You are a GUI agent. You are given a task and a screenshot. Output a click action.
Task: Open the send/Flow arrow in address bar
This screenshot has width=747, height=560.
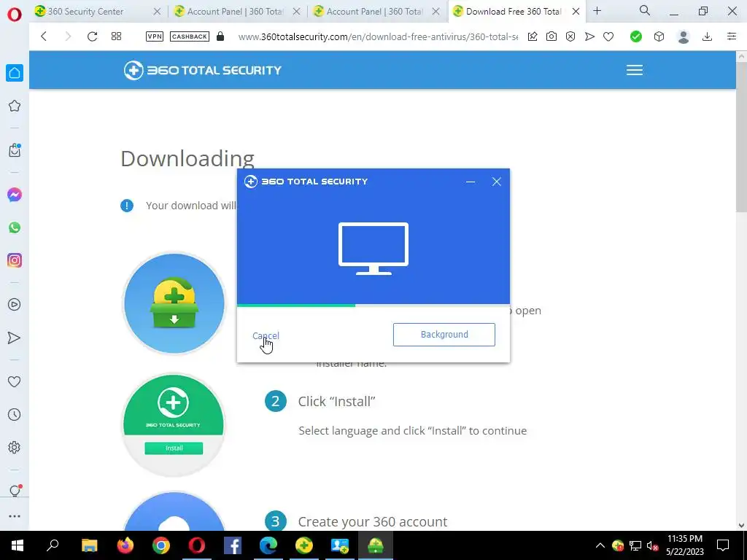point(589,36)
